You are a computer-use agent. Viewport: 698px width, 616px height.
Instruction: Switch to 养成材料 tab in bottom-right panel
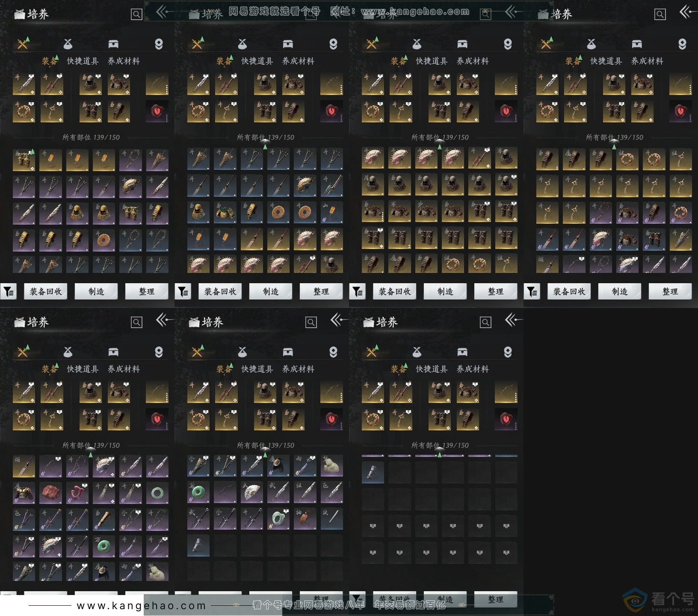tap(473, 369)
